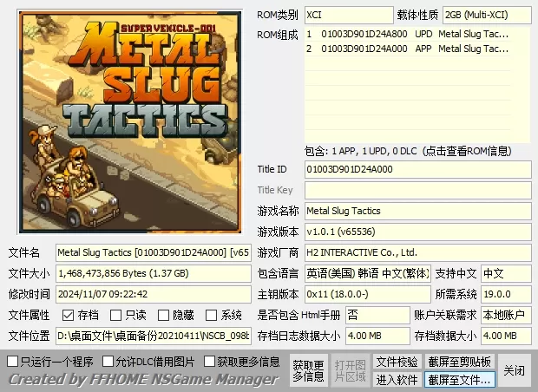
Task: Tick the 系统 (system) attribute checkbox
Action: pyautogui.click(x=212, y=315)
